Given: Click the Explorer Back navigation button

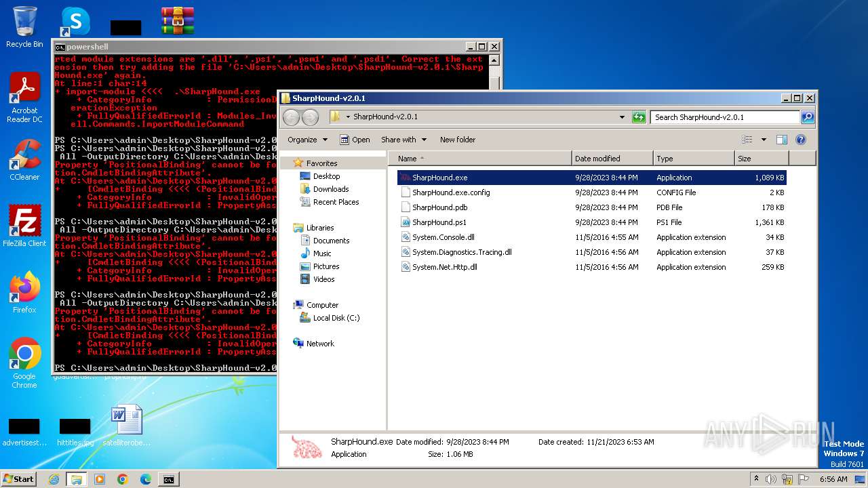Looking at the screenshot, I should [291, 117].
